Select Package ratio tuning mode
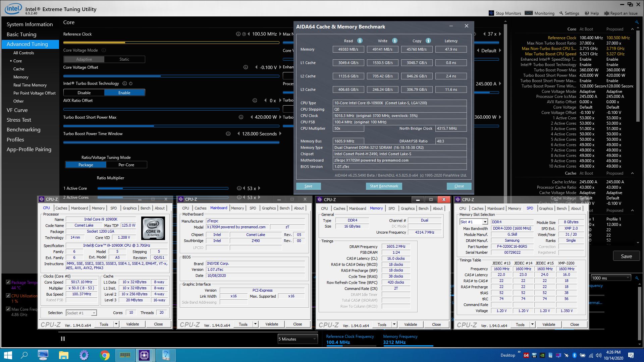This screenshot has width=644, height=362. (x=86, y=165)
